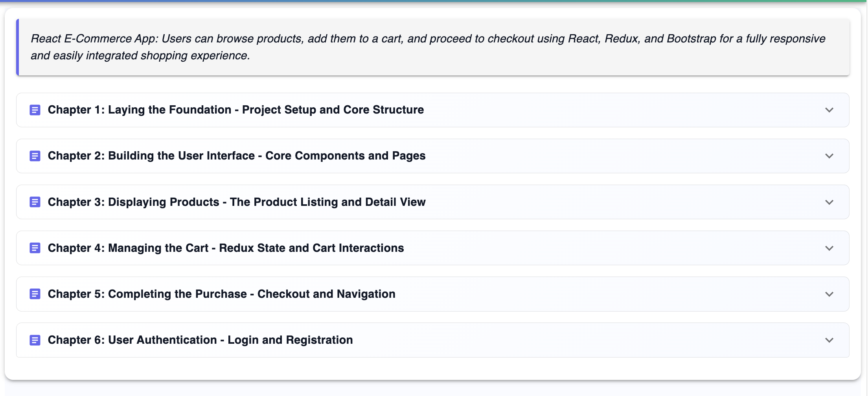Click the document icon beside Chapter 3
The image size is (868, 396).
(x=35, y=202)
